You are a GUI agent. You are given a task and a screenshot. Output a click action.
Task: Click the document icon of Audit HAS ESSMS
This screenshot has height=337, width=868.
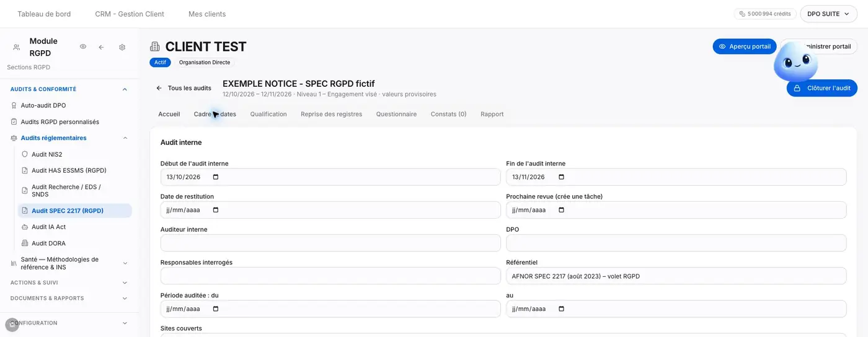(x=25, y=170)
